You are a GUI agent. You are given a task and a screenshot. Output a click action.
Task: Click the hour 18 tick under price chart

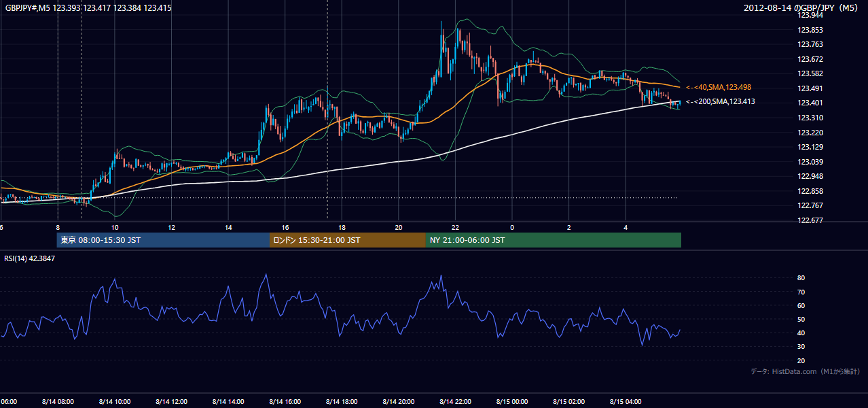342,227
